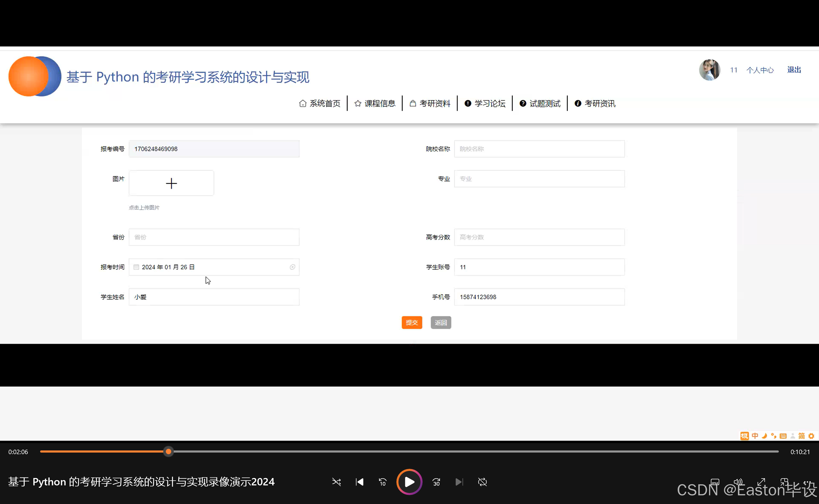Click the 高考分数 input field
The image size is (819, 504).
[539, 237]
